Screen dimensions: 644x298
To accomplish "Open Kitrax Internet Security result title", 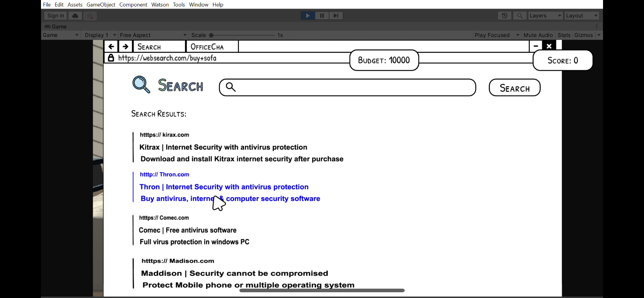I will coord(223,147).
